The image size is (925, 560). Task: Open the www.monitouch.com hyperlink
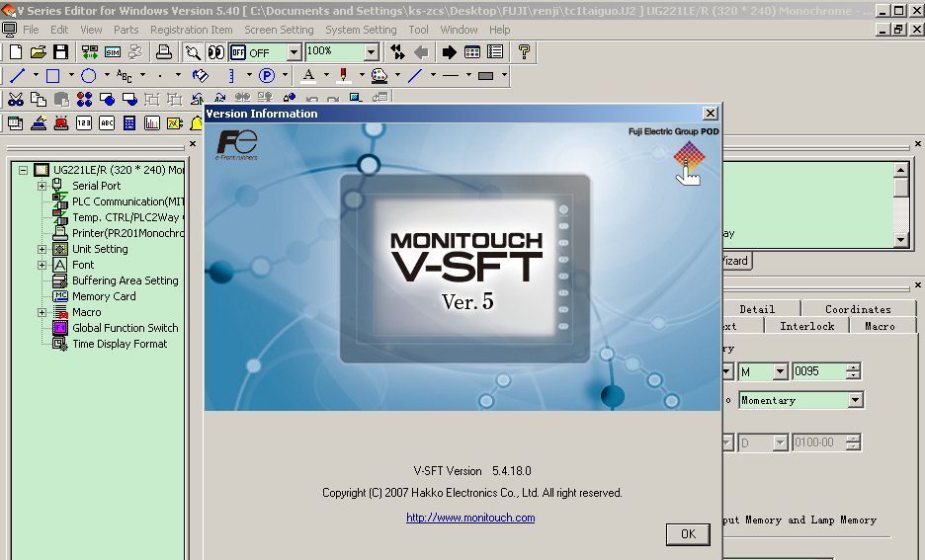coord(470,518)
